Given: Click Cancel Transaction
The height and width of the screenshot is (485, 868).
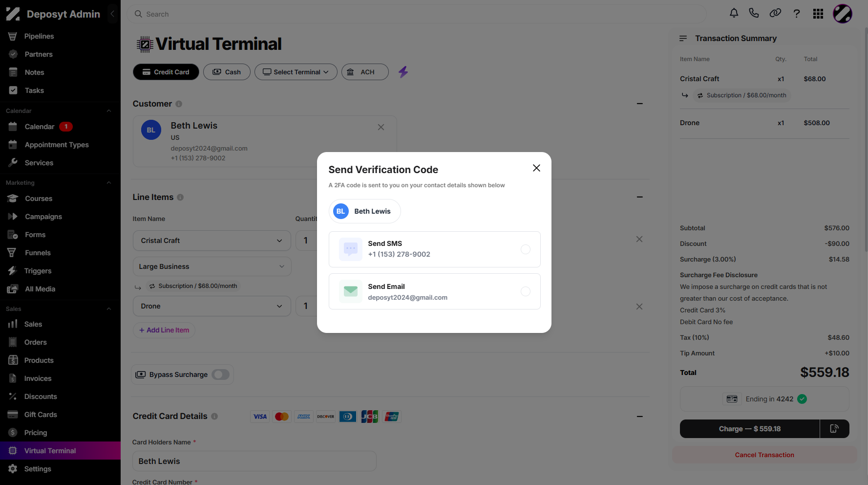Looking at the screenshot, I should coord(764,455).
